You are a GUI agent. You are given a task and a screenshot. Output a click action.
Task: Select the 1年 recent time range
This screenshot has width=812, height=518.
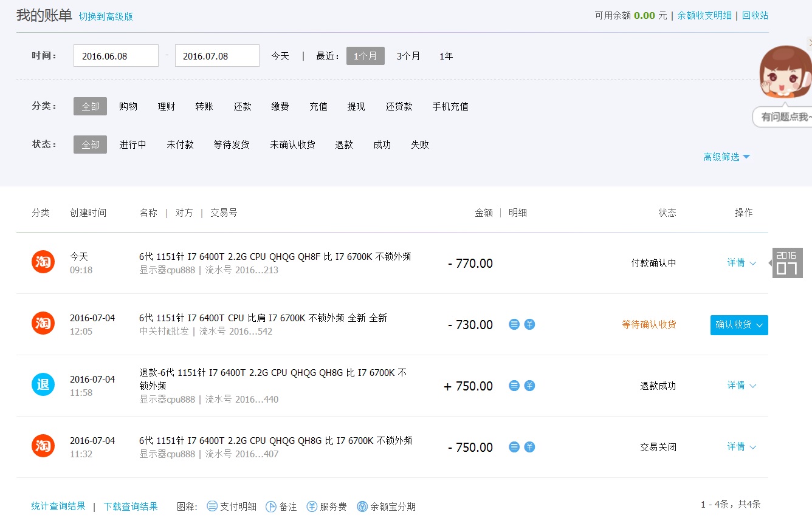446,56
